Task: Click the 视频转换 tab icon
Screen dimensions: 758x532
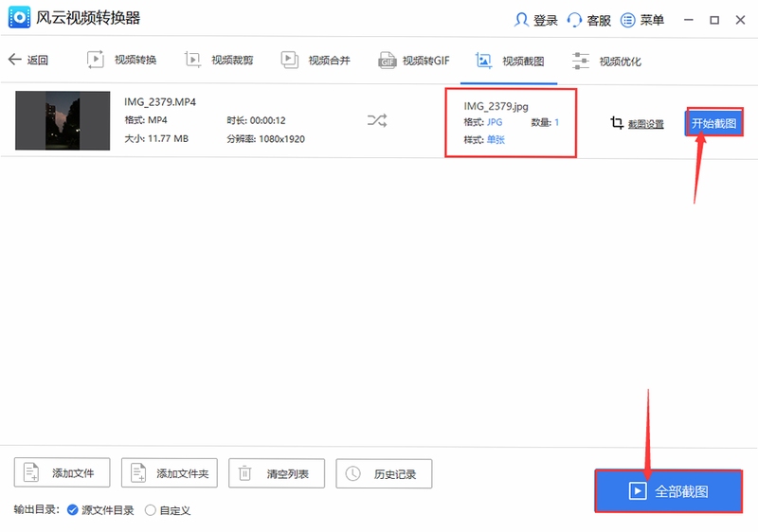Action: pyautogui.click(x=96, y=60)
